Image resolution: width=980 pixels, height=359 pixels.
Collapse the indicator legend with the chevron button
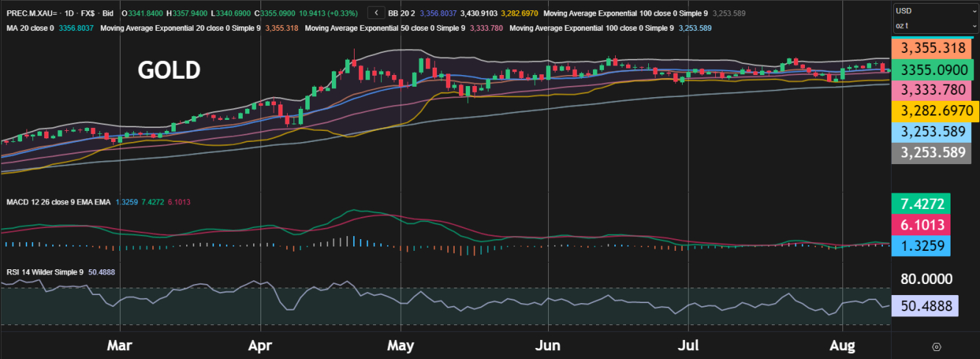376,13
